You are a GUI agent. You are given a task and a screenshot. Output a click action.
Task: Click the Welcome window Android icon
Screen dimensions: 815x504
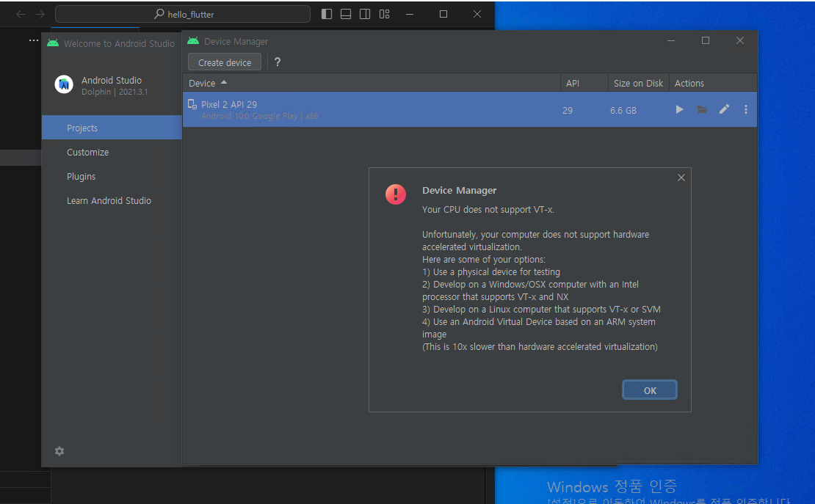53,43
